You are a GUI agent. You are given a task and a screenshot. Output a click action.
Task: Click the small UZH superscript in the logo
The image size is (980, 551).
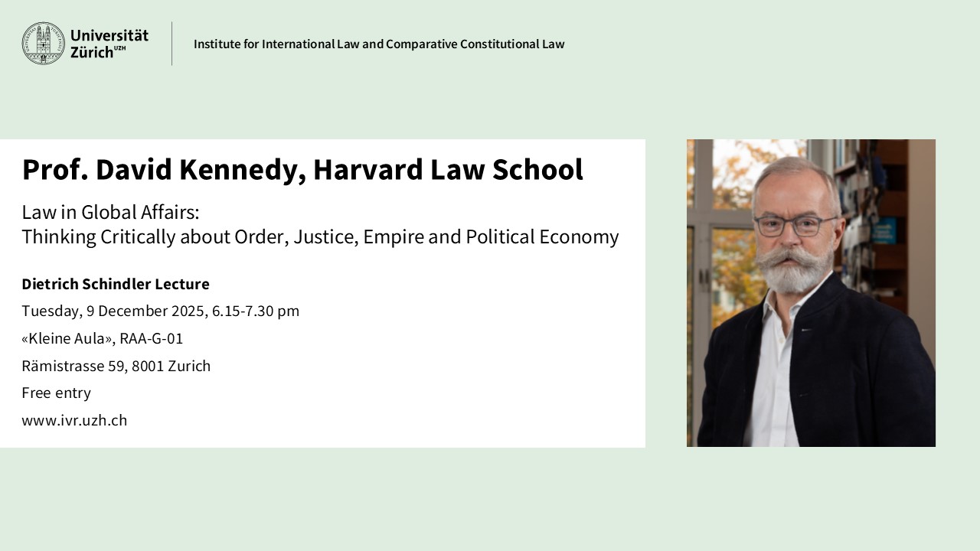pyautogui.click(x=120, y=49)
